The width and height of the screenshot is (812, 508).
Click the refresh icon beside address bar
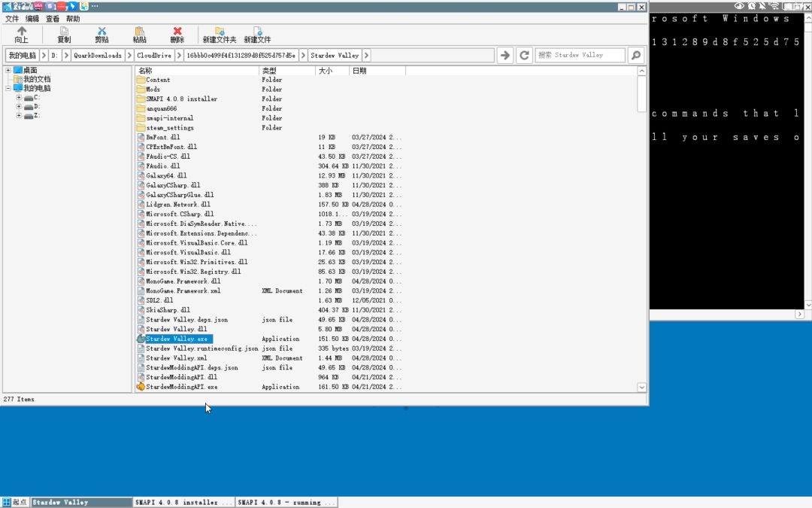(x=524, y=55)
